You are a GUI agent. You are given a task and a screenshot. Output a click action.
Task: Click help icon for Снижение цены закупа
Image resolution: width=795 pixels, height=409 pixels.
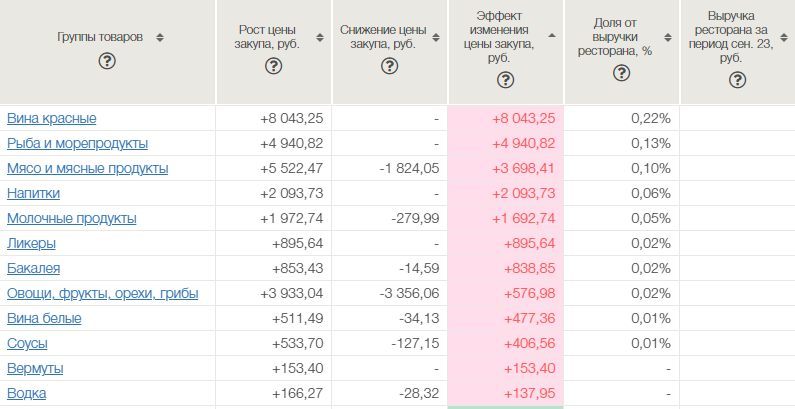point(390,67)
